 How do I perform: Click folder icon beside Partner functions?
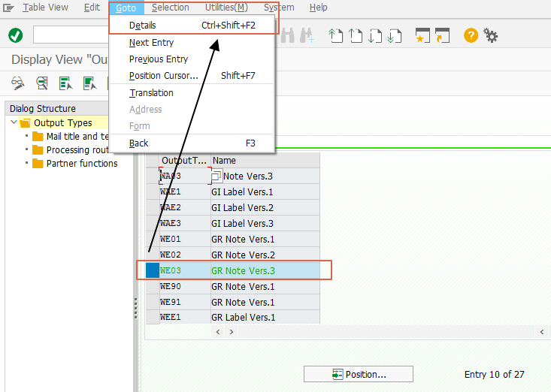[x=38, y=164]
